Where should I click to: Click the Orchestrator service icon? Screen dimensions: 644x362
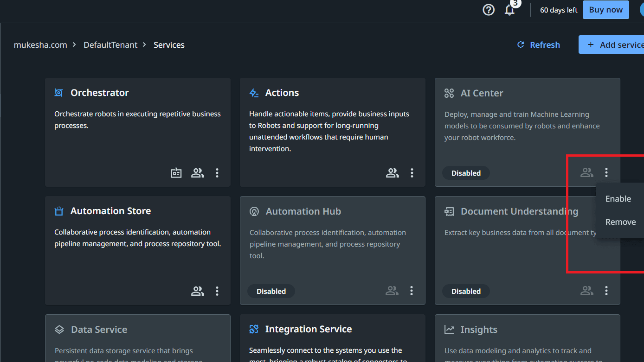[58, 92]
